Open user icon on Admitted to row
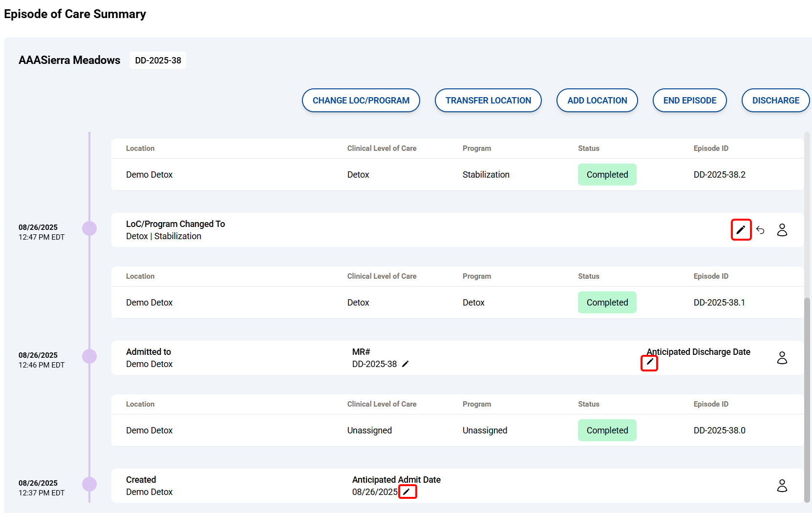Screen dimensions: 812x513 point(782,358)
